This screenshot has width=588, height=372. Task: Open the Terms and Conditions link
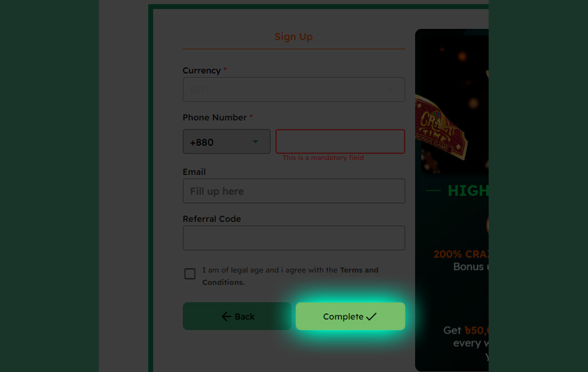[x=290, y=276]
